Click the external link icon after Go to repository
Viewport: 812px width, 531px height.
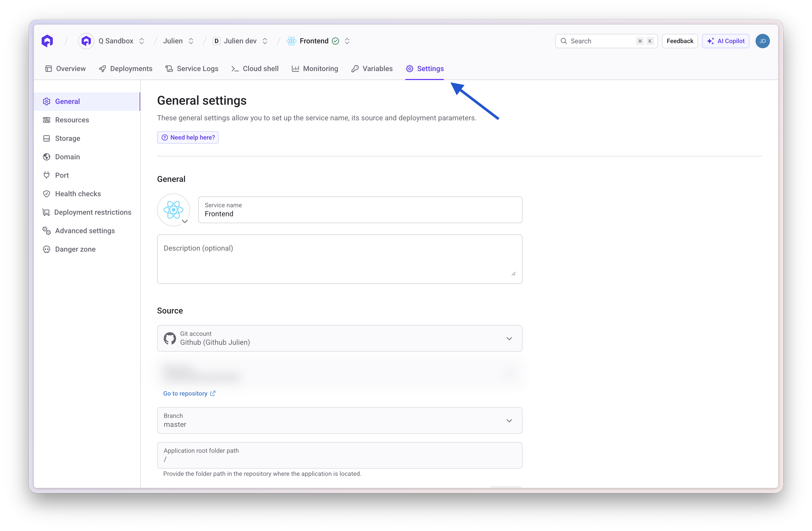coord(212,393)
